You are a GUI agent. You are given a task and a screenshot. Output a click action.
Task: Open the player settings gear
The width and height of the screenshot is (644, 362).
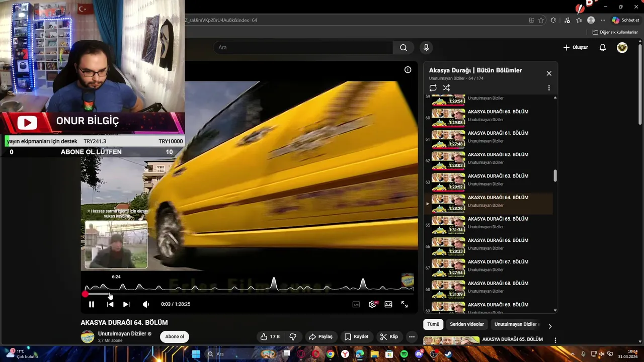pos(372,304)
